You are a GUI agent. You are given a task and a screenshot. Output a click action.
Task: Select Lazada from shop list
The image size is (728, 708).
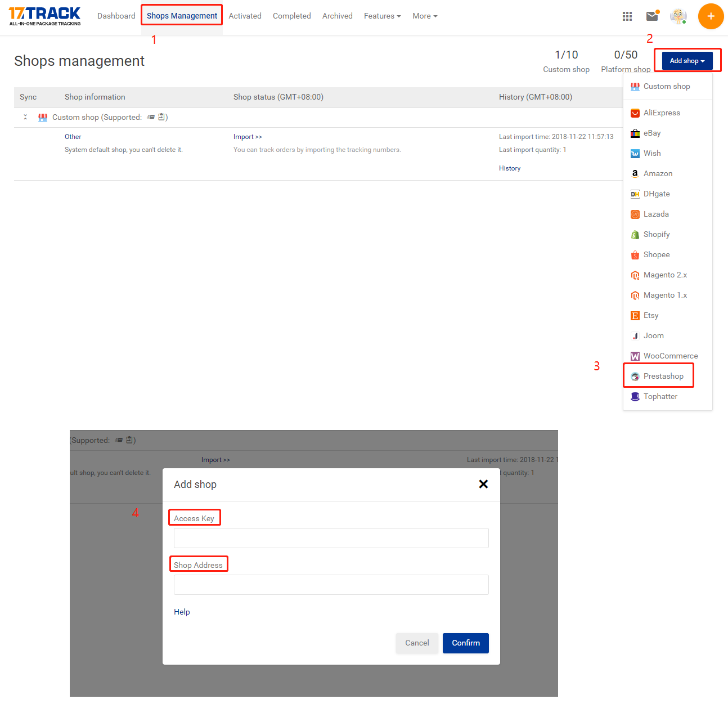[668, 214]
